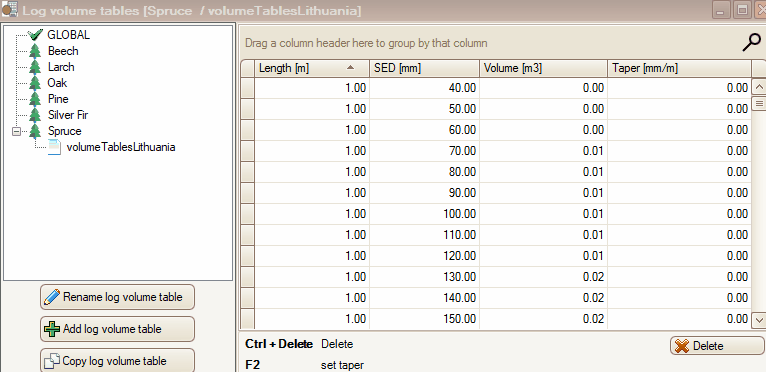Open the volumeTablesLithuania table entry
This screenshot has width=766, height=372.
click(121, 147)
